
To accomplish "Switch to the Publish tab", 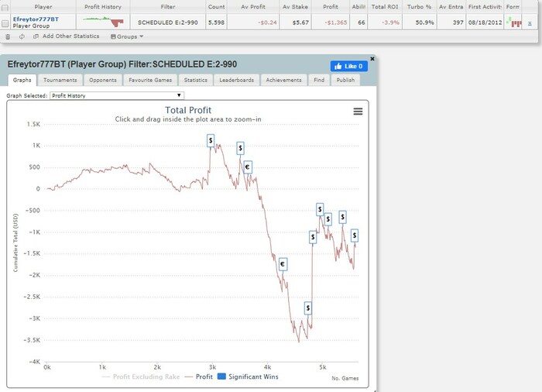I will coord(345,80).
